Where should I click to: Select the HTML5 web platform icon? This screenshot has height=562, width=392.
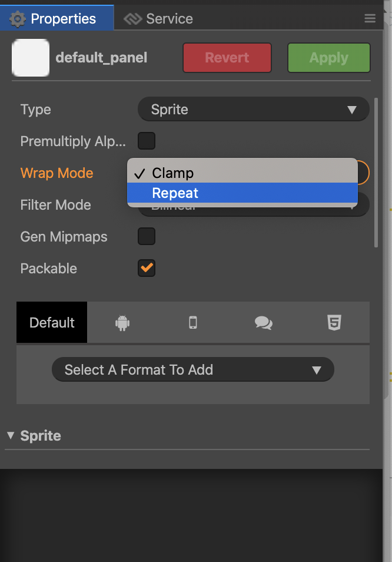tap(334, 322)
